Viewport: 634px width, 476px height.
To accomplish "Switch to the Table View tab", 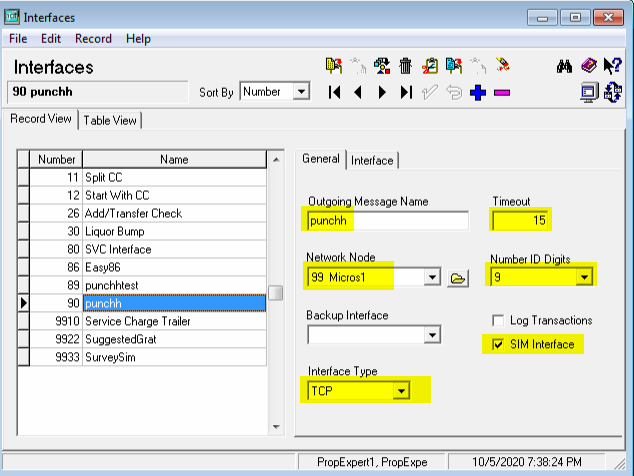I will point(110,120).
